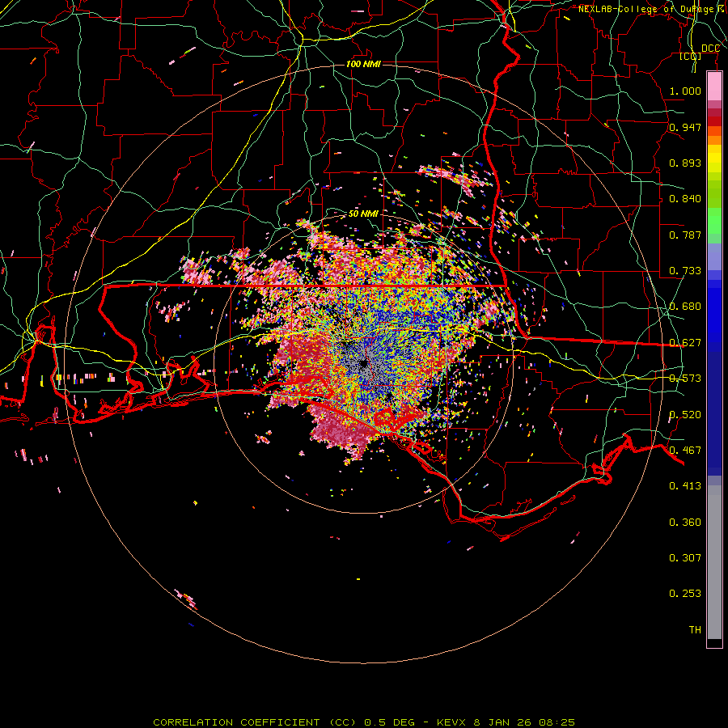Select the 0.680 scale value

point(685,307)
